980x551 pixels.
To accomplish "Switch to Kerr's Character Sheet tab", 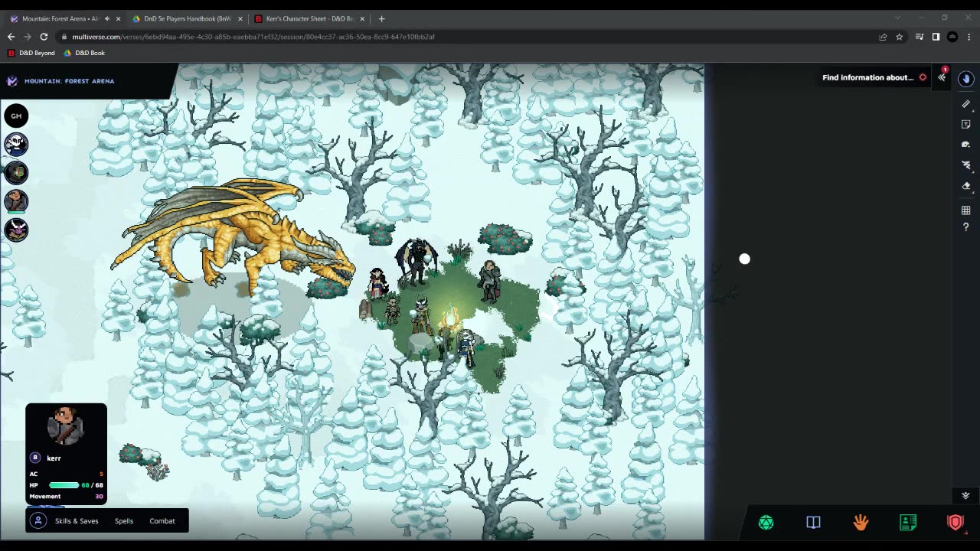I will (x=309, y=18).
